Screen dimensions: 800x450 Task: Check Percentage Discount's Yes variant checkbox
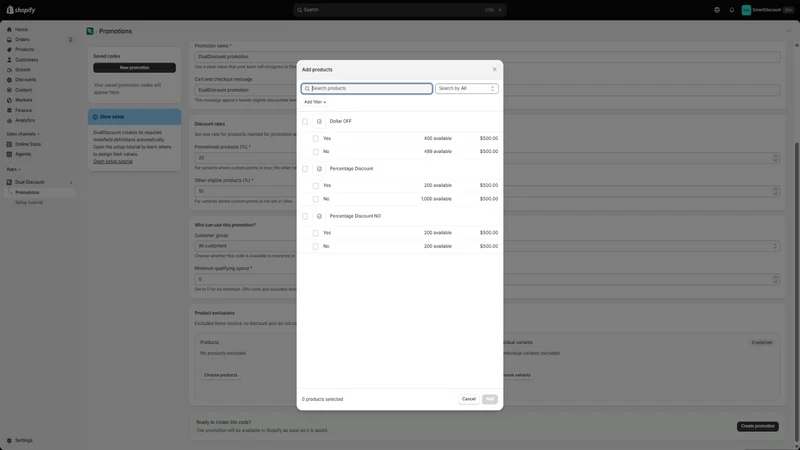coord(316,186)
